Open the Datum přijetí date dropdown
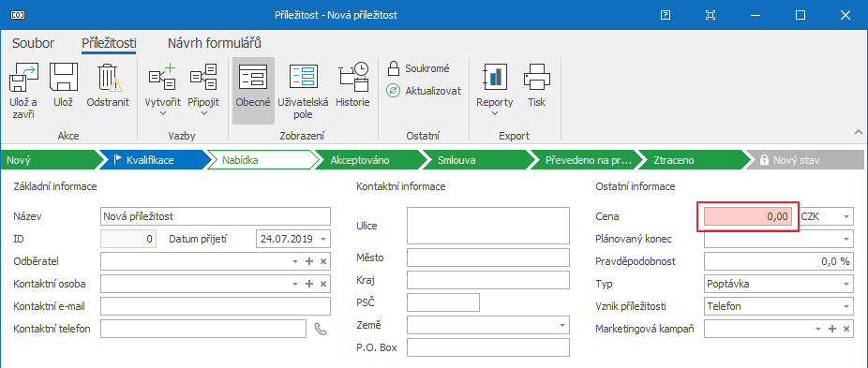Viewport: 868px width, 368px height. [x=323, y=240]
